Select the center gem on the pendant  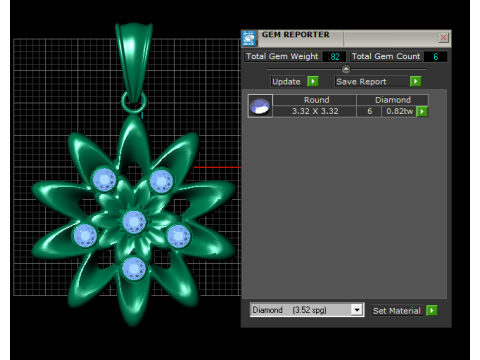[134, 222]
